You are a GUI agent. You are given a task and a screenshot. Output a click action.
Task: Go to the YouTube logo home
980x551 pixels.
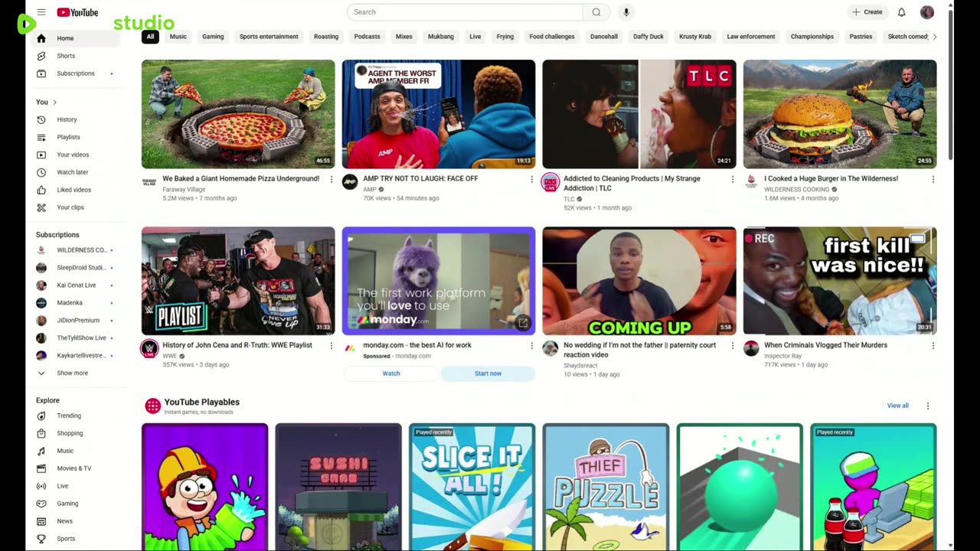coord(77,12)
